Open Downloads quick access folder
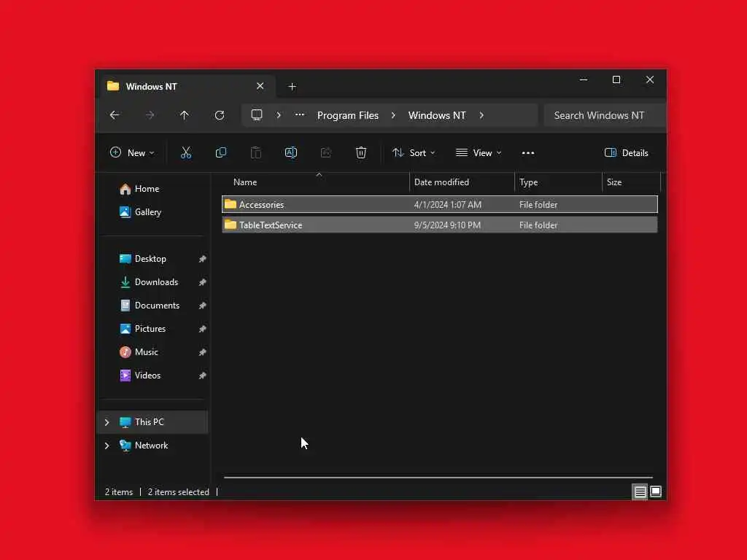The height and width of the screenshot is (560, 747). point(155,282)
